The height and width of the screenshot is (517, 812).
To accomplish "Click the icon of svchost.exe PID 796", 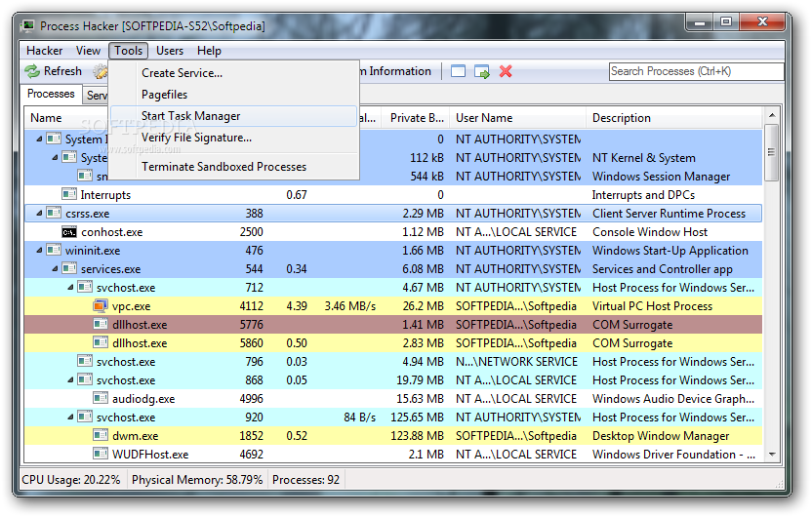I will point(85,361).
